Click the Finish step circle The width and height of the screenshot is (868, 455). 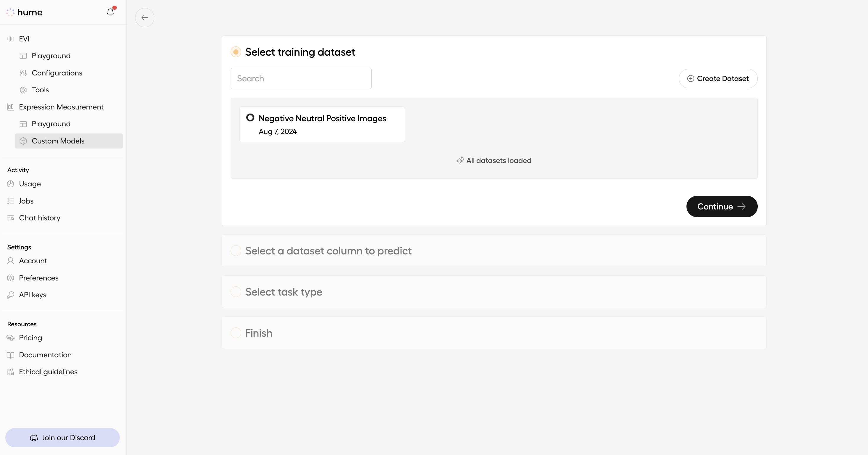[236, 333]
